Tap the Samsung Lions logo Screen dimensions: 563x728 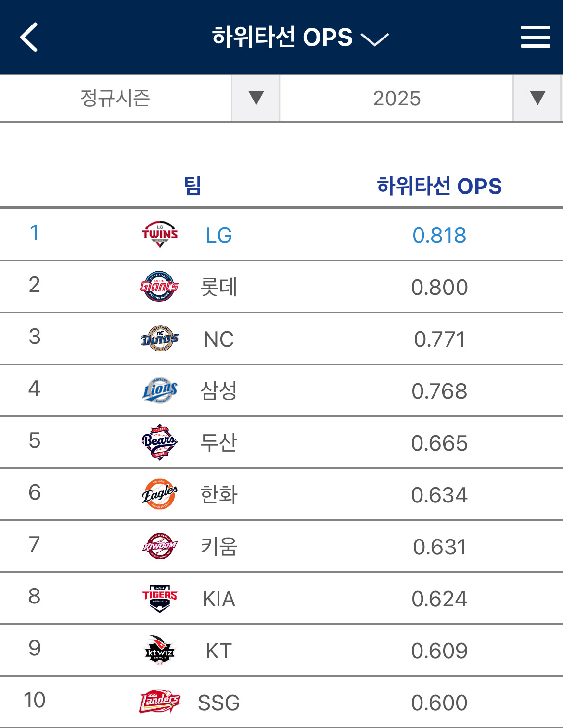click(160, 390)
